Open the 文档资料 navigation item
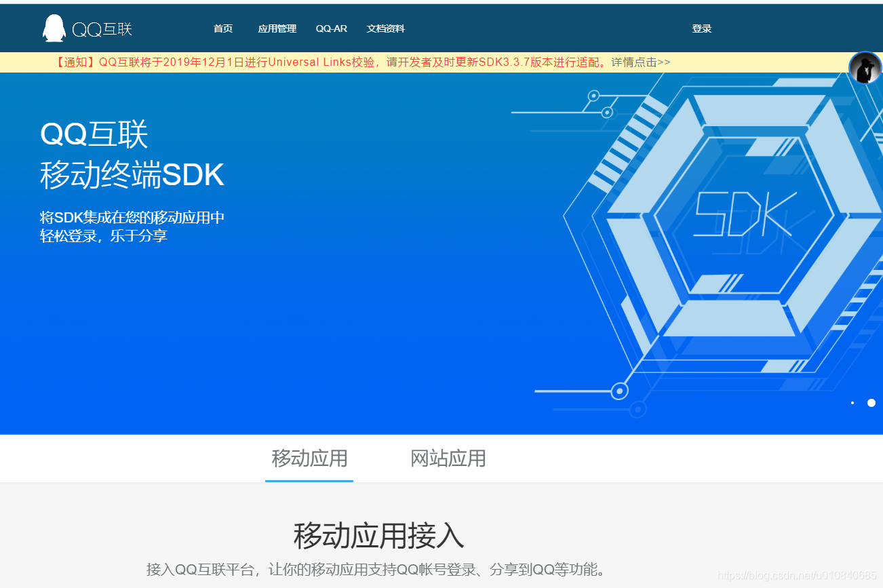 [386, 28]
